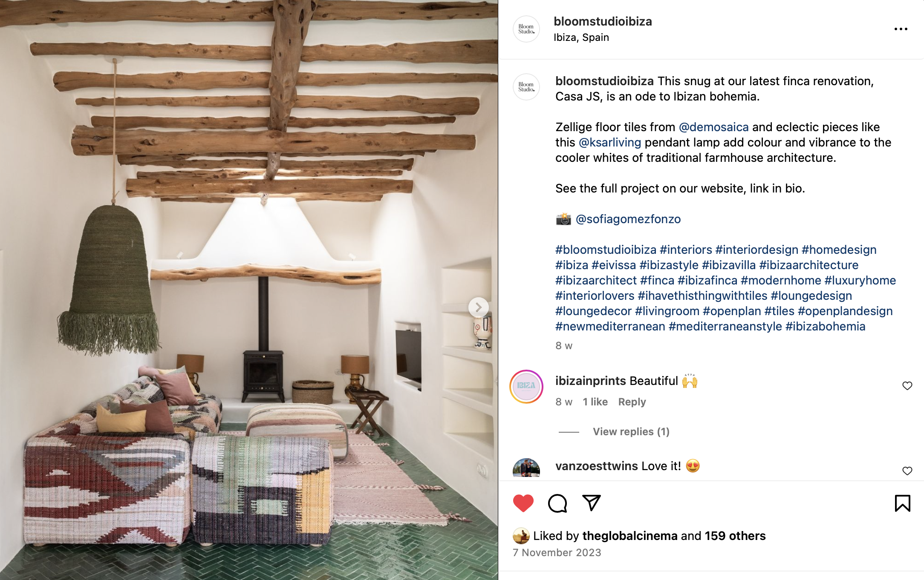Open theglobalcinema profile from likes
Screen dimensions: 924x580
tap(629, 536)
